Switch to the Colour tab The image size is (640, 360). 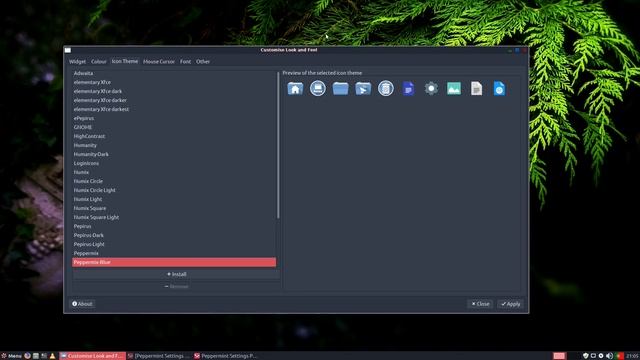(98, 62)
